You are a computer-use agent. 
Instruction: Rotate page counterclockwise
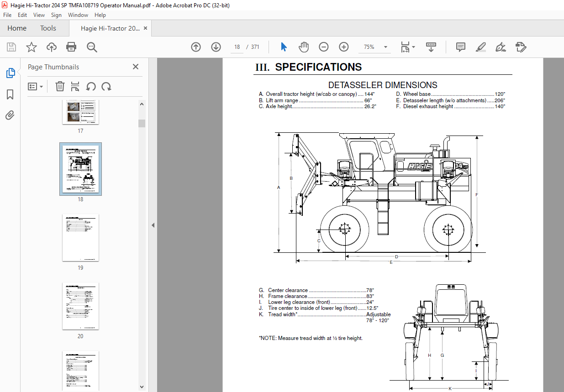tap(91, 86)
